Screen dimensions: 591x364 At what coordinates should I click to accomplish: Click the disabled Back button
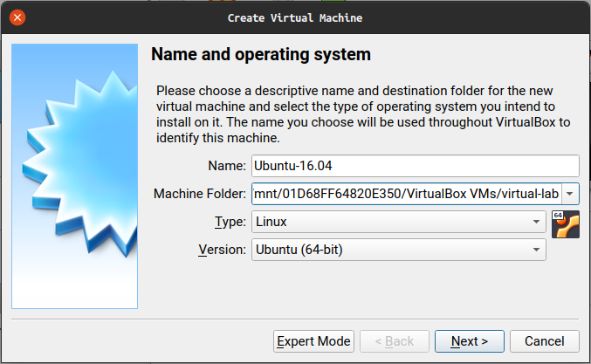point(395,341)
